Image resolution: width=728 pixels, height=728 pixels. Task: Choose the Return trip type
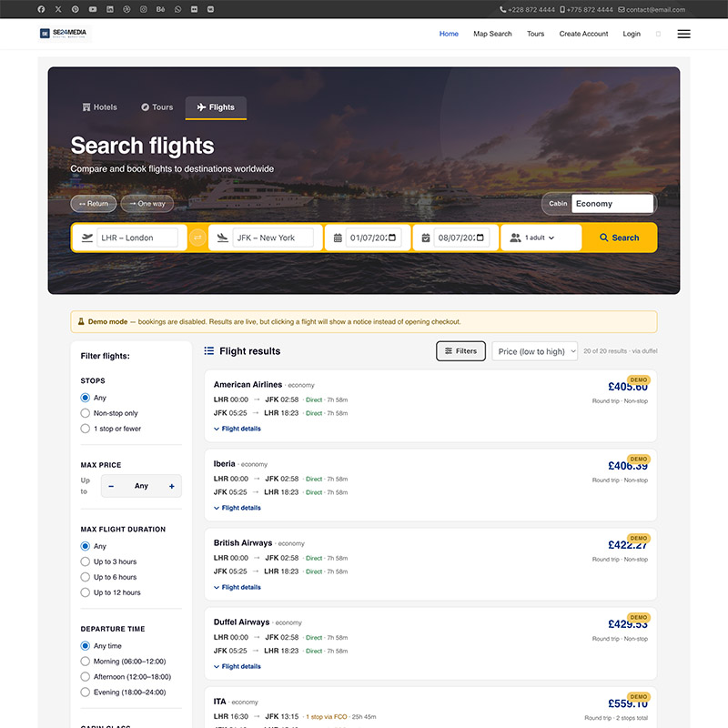pyautogui.click(x=94, y=203)
